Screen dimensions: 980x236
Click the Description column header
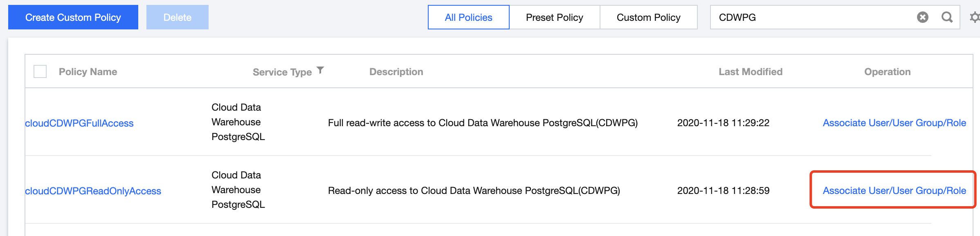point(396,72)
